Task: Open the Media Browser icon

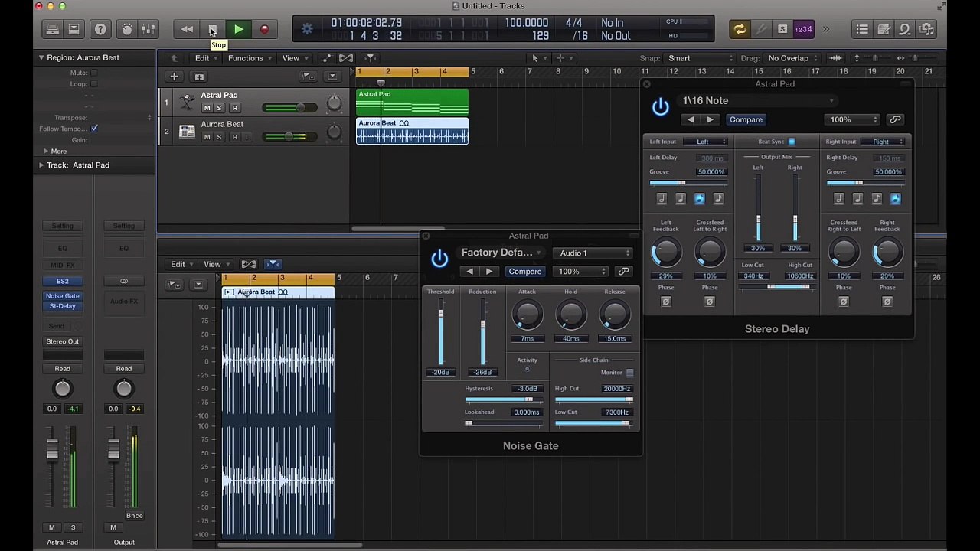Action: [x=926, y=30]
